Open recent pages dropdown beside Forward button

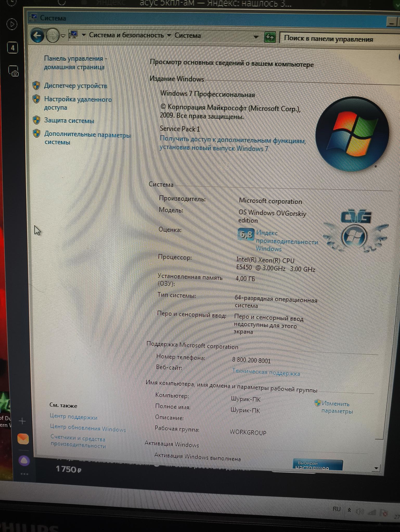click(x=63, y=36)
